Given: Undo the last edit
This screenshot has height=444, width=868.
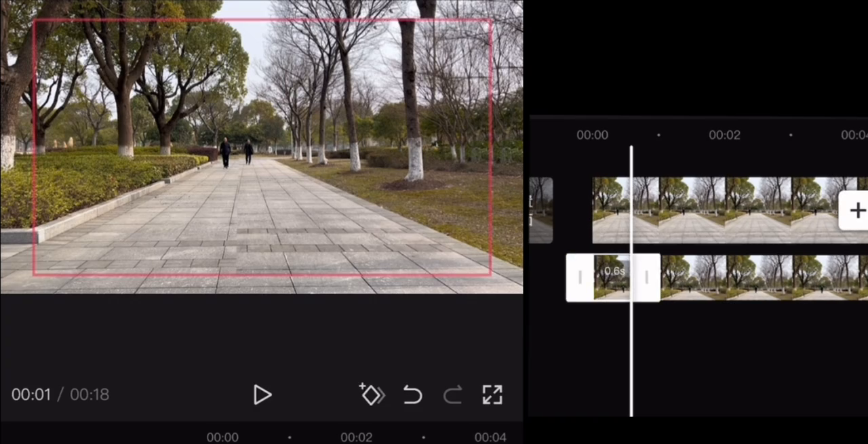Looking at the screenshot, I should tap(412, 395).
